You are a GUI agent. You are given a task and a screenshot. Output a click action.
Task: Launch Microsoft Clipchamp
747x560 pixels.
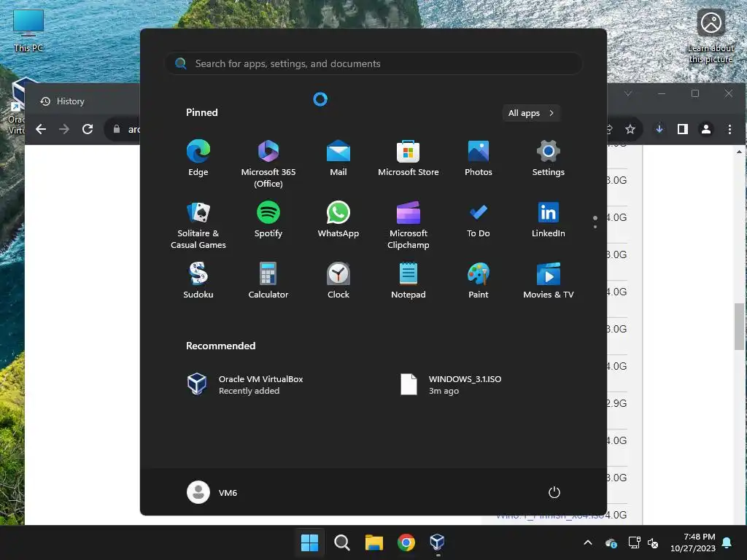coord(409,225)
